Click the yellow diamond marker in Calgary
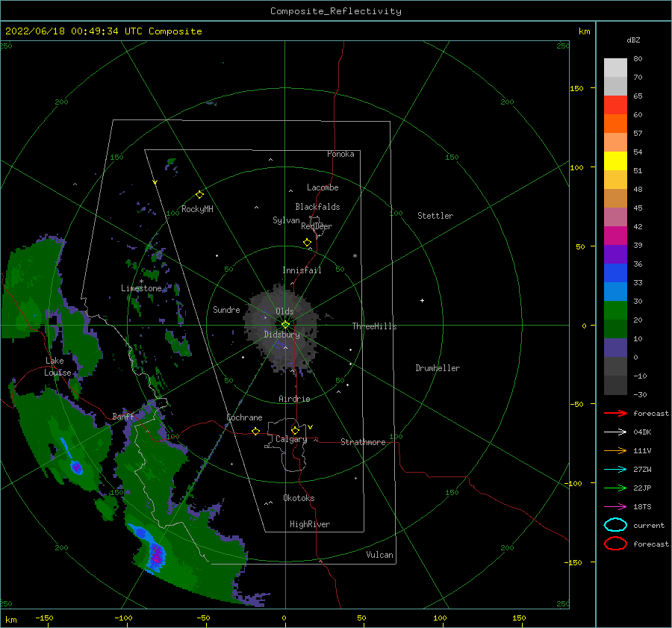 (x=295, y=430)
